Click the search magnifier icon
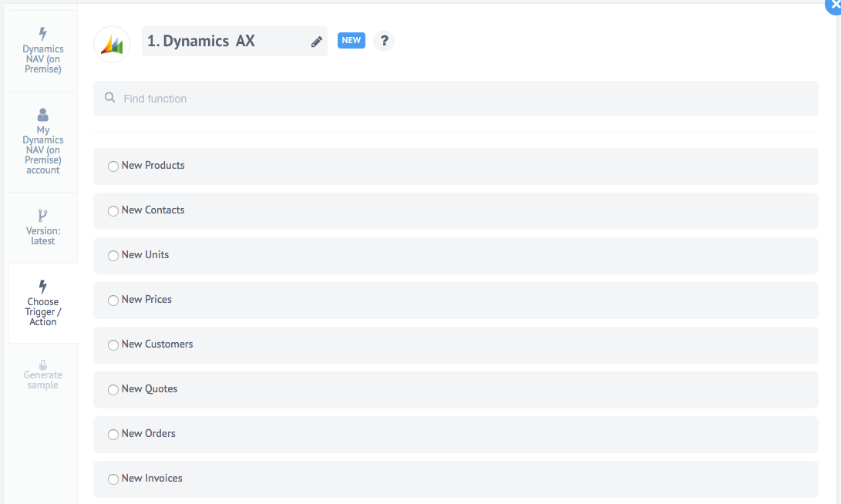Viewport: 841px width, 504px height. pyautogui.click(x=110, y=98)
